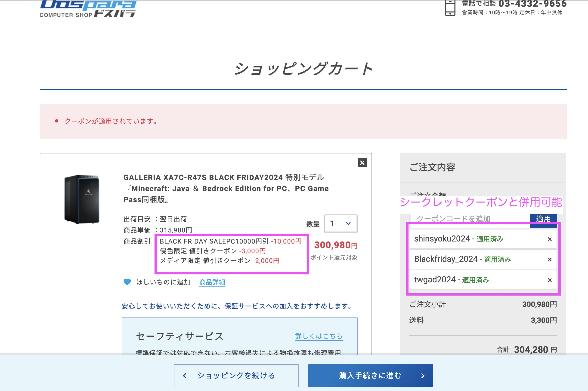Select the 300,980円 item price text

(x=336, y=245)
